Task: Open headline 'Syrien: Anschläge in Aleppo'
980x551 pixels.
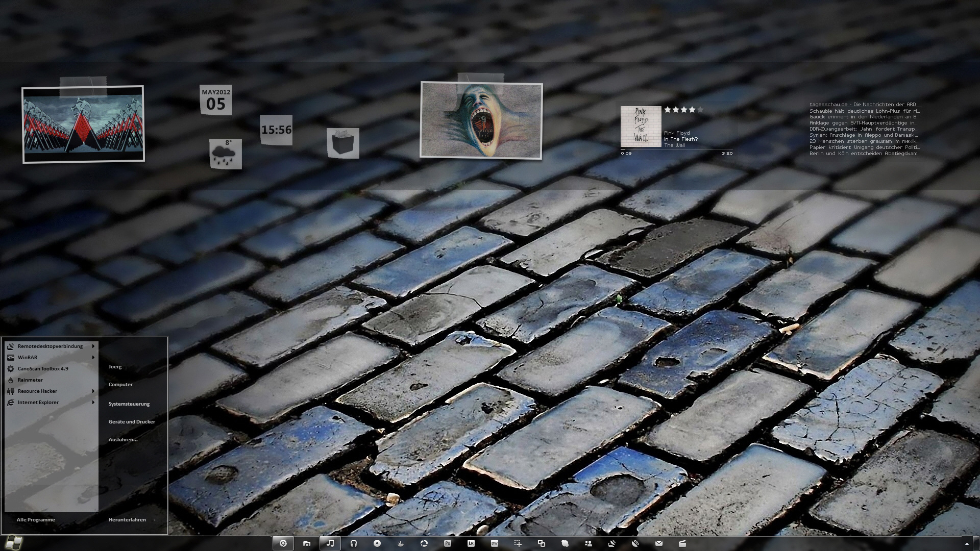Action: tap(864, 135)
